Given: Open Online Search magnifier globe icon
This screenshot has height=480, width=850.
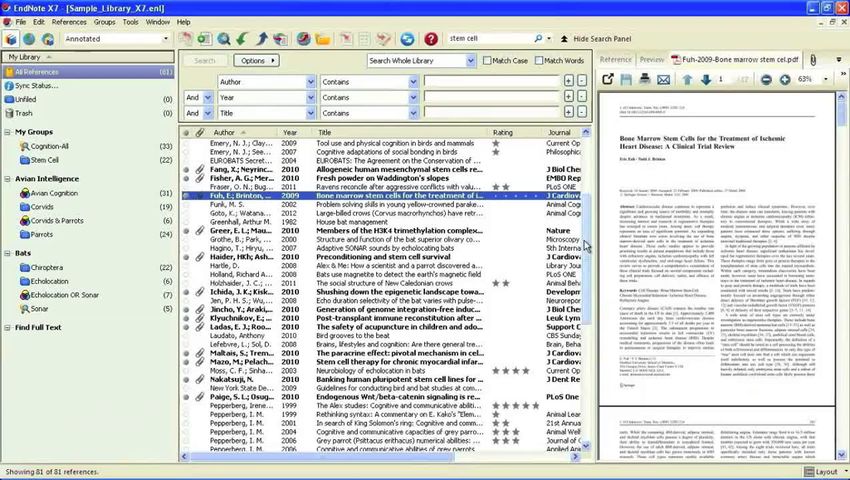Looking at the screenshot, I should coord(223,39).
